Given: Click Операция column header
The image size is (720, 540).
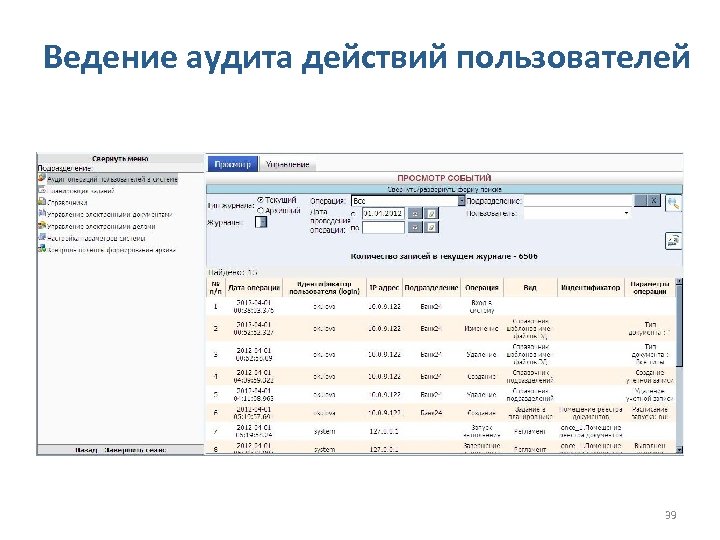Looking at the screenshot, I should (482, 288).
